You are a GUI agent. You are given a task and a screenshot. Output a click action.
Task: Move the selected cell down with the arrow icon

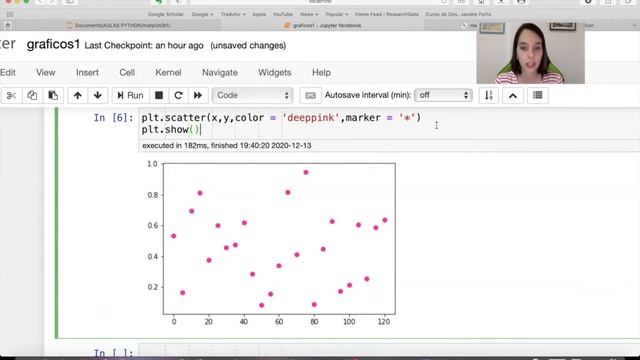[x=98, y=96]
